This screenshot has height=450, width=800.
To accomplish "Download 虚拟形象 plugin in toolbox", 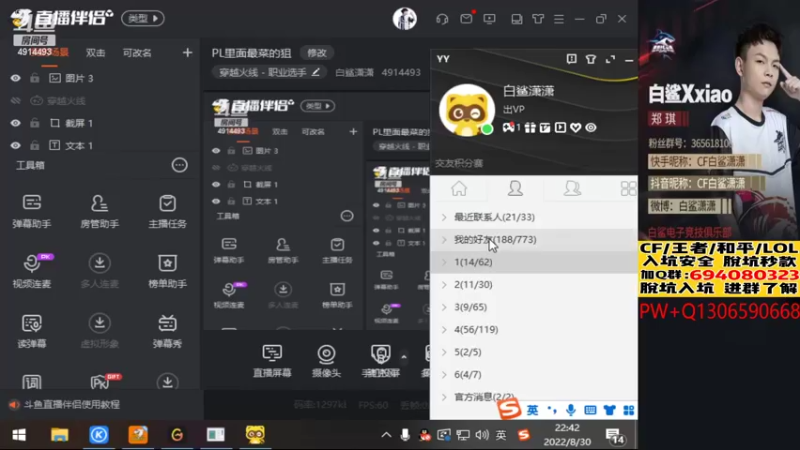I will coord(99,331).
